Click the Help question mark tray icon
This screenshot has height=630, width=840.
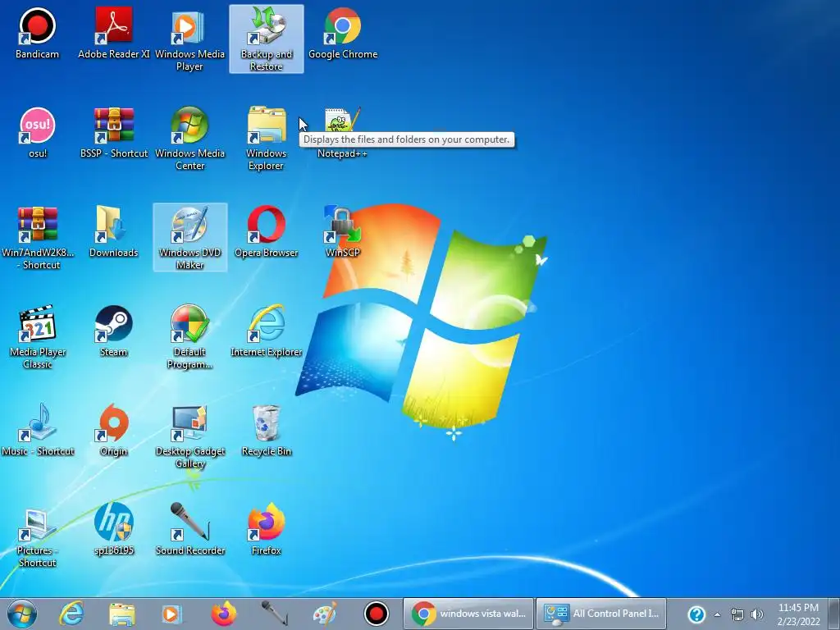tap(696, 614)
